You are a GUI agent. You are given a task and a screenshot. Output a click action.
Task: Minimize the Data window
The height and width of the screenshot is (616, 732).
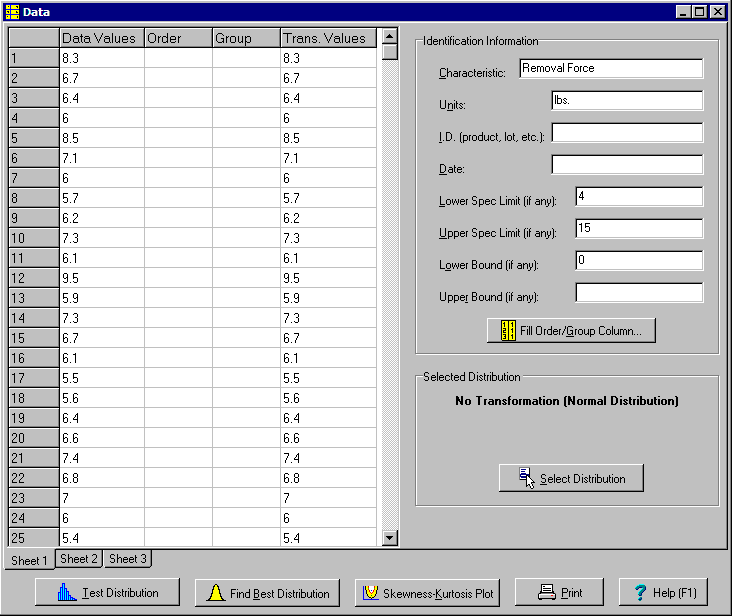683,12
